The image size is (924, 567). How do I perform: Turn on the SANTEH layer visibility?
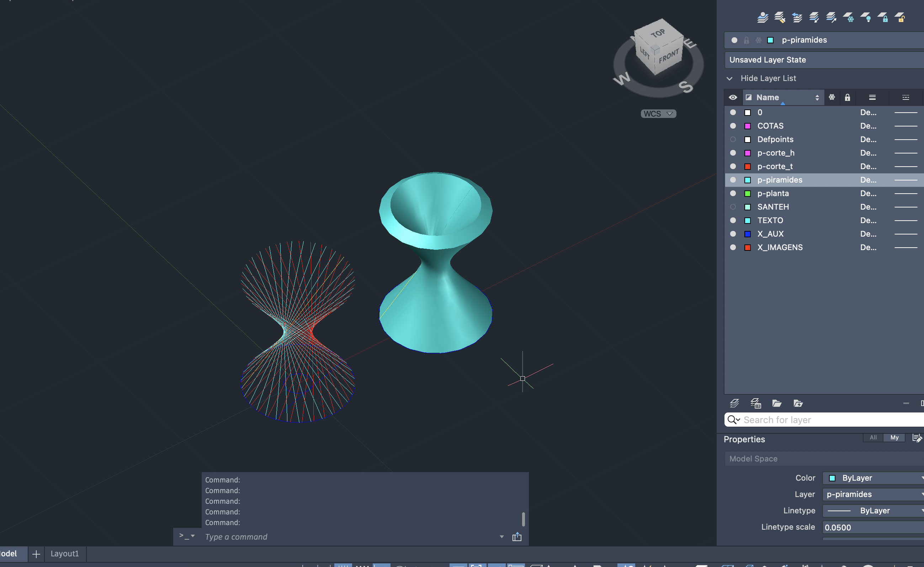tap(733, 207)
